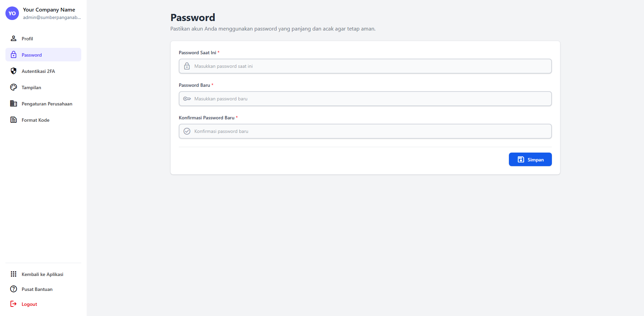This screenshot has width=644, height=316.
Task: Click the palette icon next to Tampilan
Action: point(13,87)
